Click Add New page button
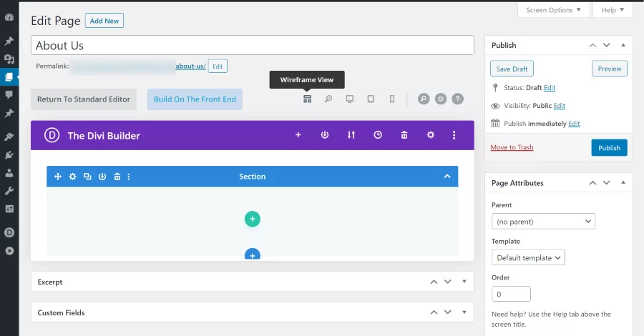Image resolution: width=644 pixels, height=336 pixels. pyautogui.click(x=104, y=21)
